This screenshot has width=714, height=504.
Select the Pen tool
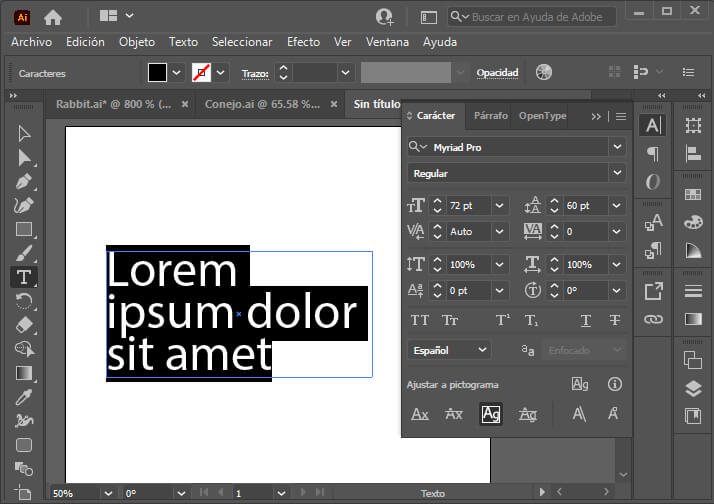[24, 181]
